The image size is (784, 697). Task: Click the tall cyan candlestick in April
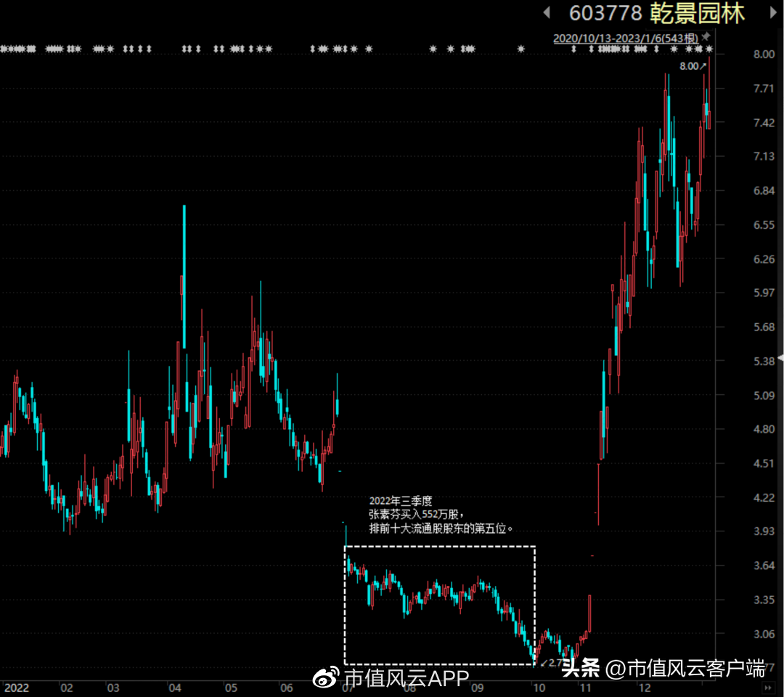(x=184, y=277)
